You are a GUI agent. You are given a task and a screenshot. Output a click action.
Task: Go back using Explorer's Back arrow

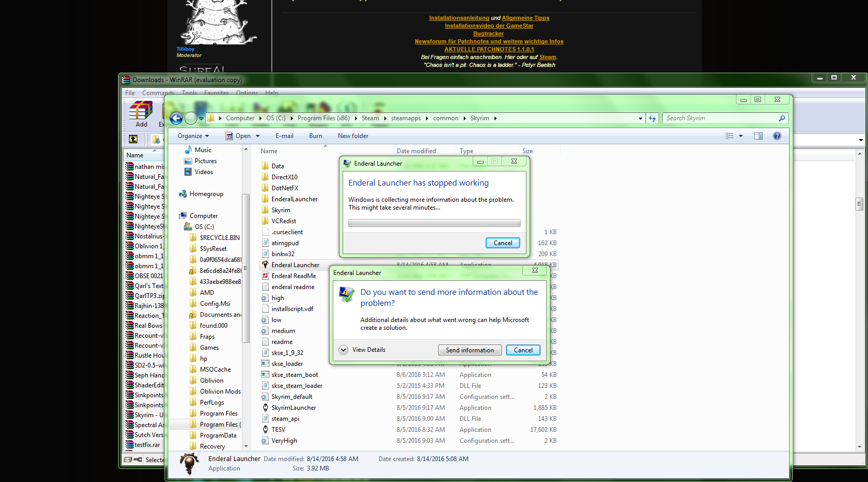tap(177, 119)
